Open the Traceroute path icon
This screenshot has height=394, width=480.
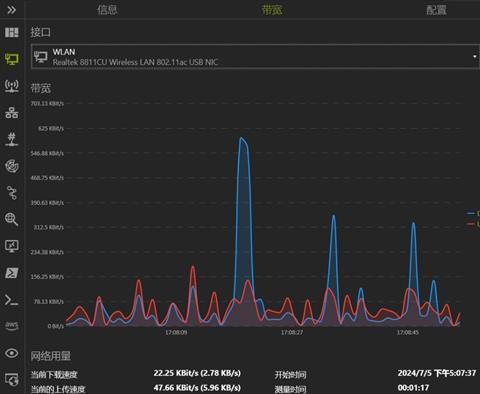[x=12, y=193]
